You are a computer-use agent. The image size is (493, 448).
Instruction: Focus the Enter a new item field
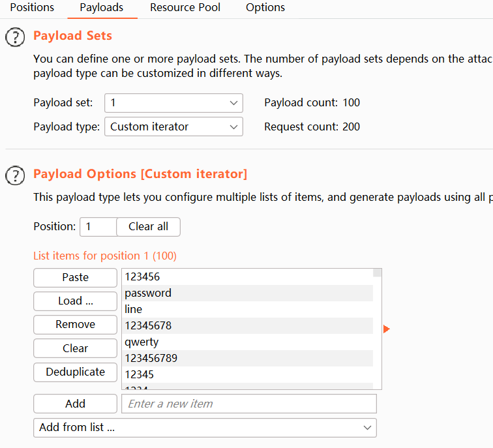click(x=249, y=404)
